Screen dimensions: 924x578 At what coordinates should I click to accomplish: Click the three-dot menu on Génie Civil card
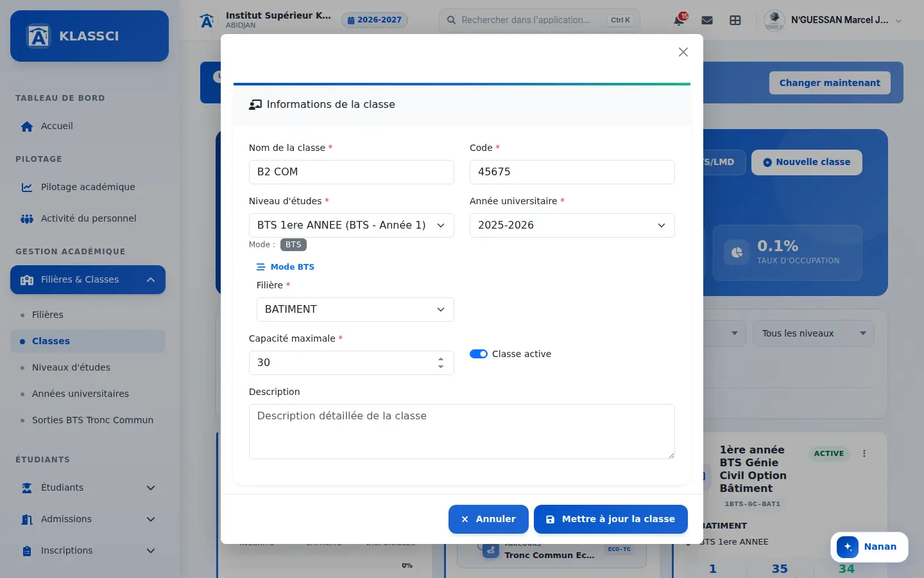tap(864, 453)
